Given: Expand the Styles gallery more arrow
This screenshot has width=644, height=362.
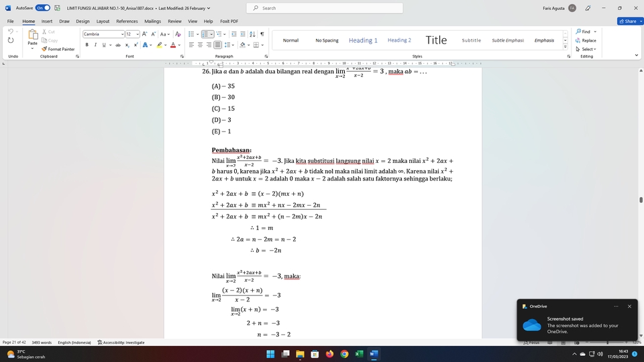Looking at the screenshot, I should click(x=565, y=47).
